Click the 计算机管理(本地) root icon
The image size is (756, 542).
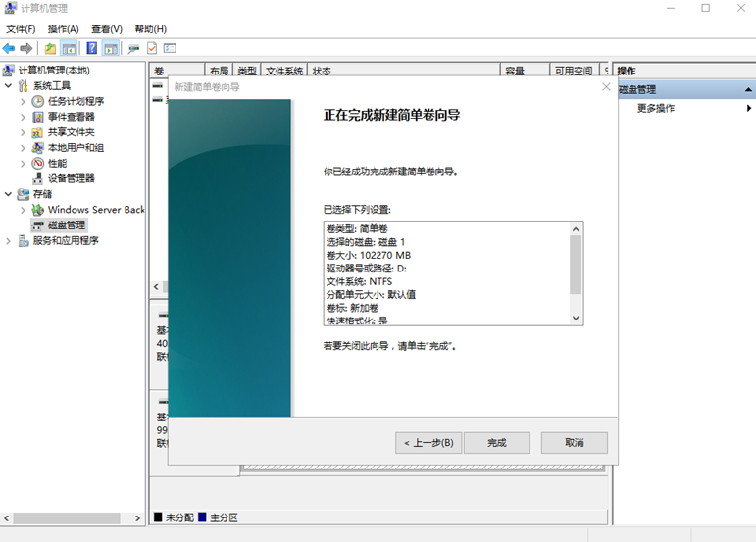(x=8, y=71)
